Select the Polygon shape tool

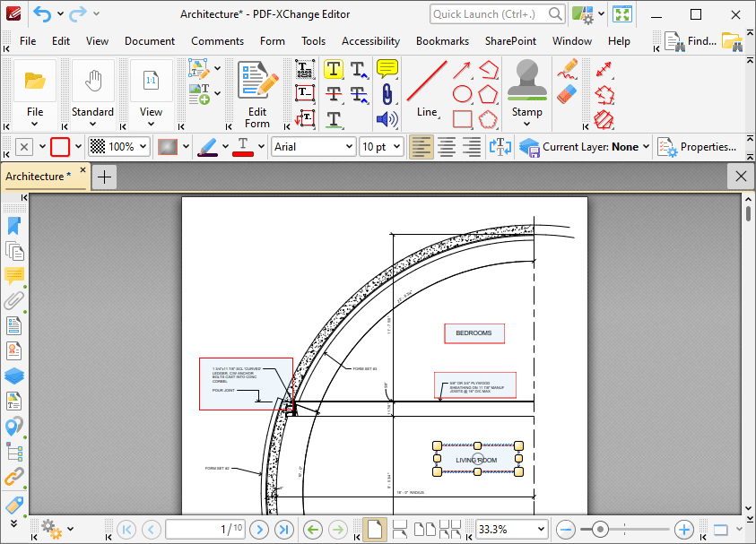click(488, 94)
